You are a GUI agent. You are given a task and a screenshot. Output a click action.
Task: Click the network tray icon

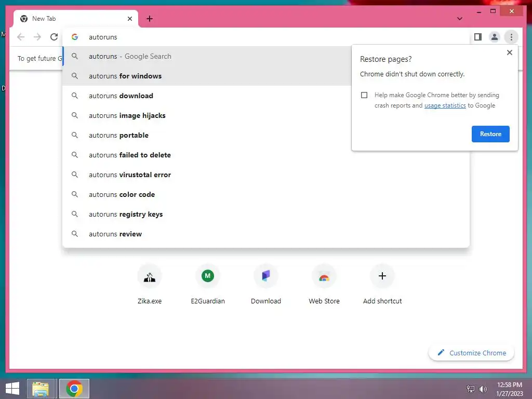click(470, 389)
